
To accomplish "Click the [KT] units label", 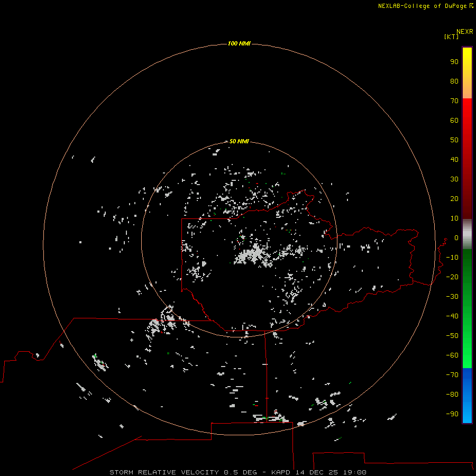I will coord(451,36).
